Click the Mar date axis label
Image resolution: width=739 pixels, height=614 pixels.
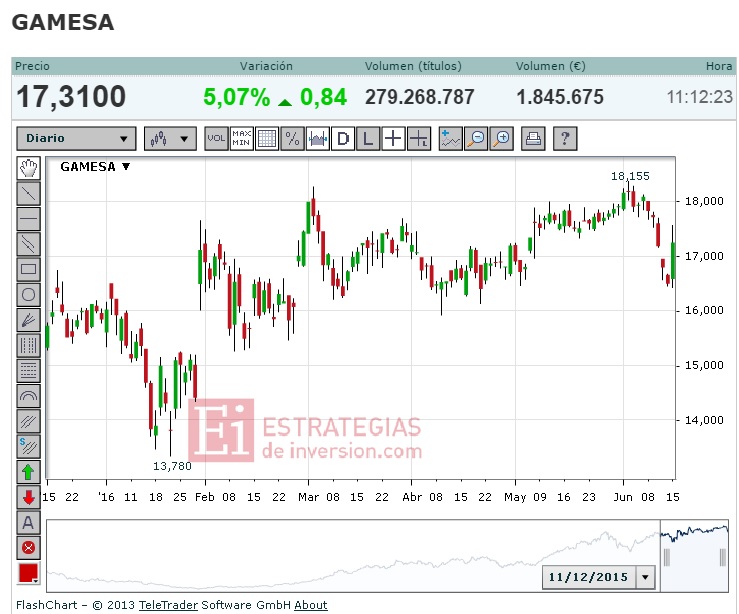(308, 497)
